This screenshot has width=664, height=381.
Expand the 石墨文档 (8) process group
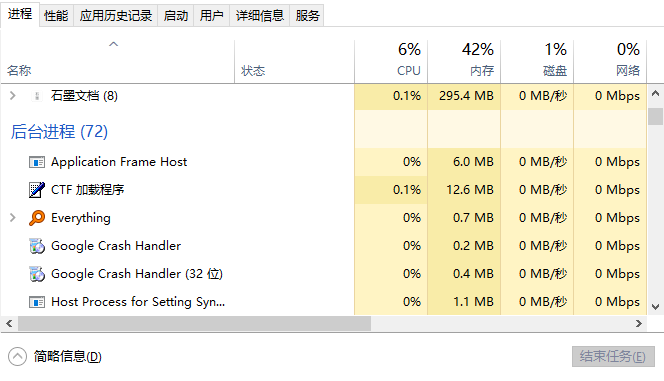13,96
